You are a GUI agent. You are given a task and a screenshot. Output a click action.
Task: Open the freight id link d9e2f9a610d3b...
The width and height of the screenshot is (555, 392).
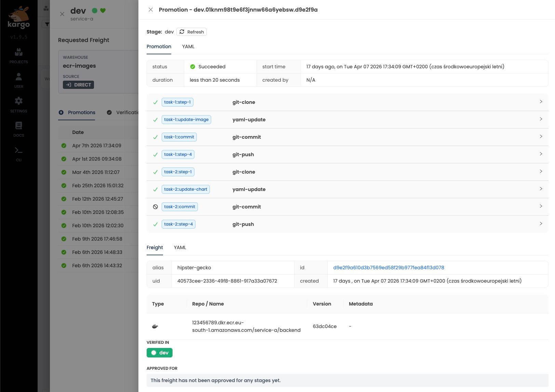click(x=389, y=268)
